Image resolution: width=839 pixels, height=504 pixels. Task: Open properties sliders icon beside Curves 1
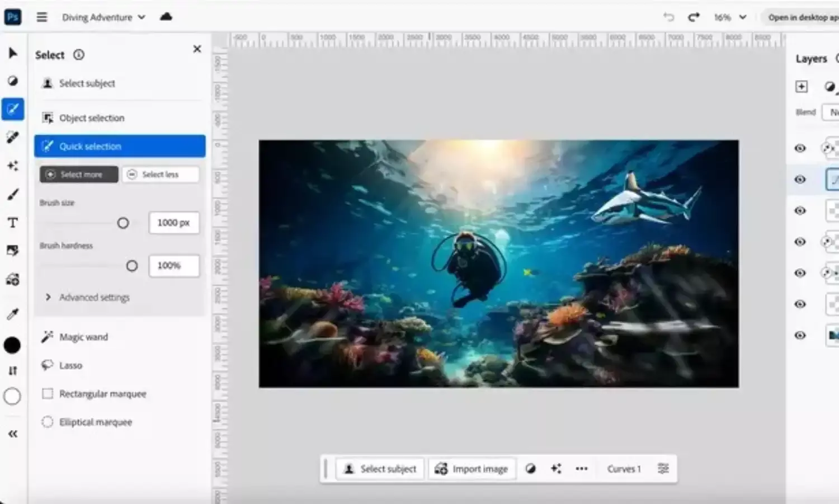pos(663,469)
